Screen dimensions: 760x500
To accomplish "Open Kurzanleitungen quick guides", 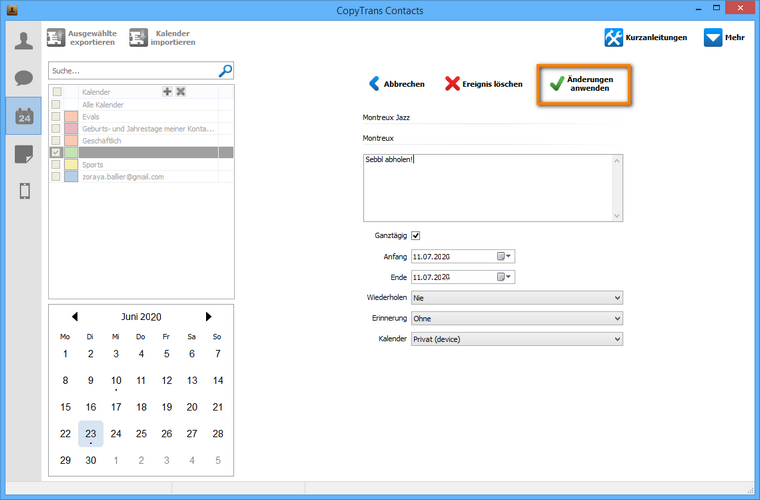I will click(x=646, y=37).
